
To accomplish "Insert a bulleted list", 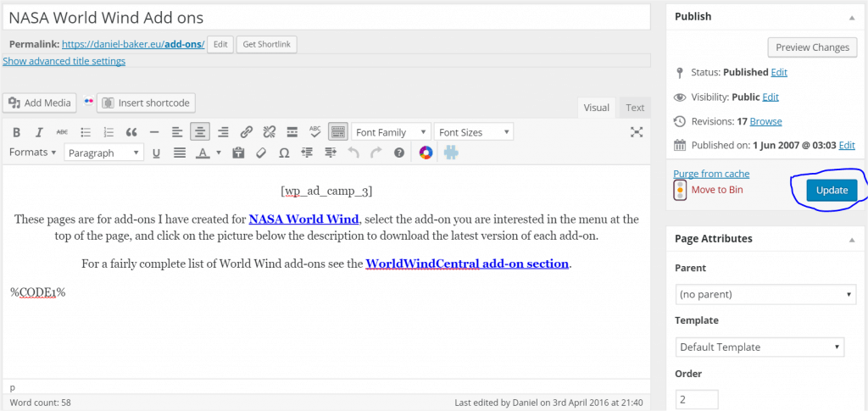I will point(86,132).
